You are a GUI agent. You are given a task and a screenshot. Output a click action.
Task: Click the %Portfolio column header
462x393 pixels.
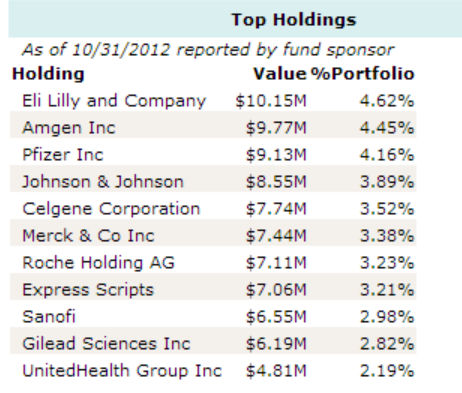pyautogui.click(x=363, y=74)
